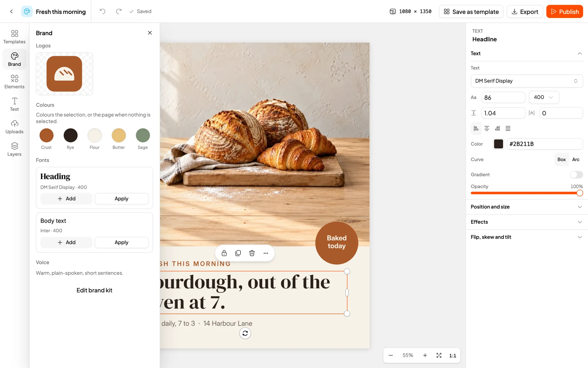Open the Elements sidebar tab
The height and width of the screenshot is (368, 588).
[x=14, y=82]
